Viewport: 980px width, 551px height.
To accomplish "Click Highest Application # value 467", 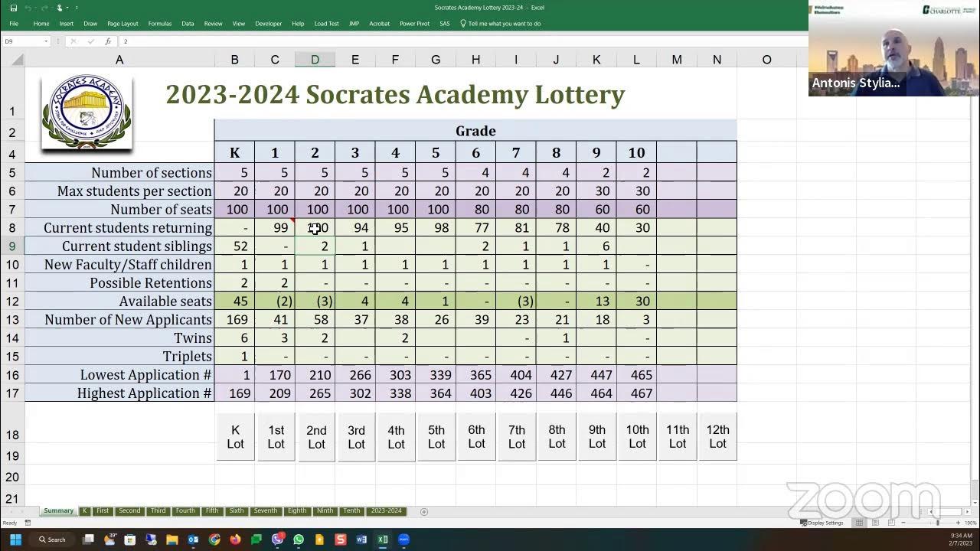I will tap(636, 393).
